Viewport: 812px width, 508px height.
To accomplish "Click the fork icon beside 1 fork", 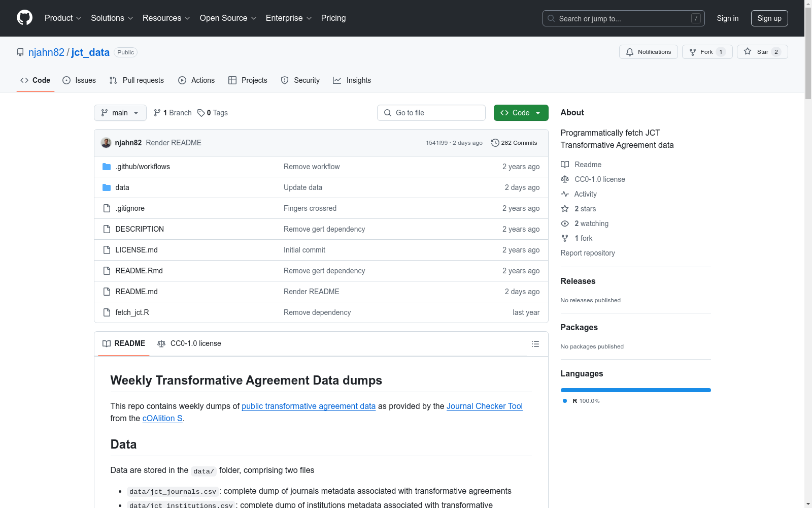I will click(x=565, y=238).
